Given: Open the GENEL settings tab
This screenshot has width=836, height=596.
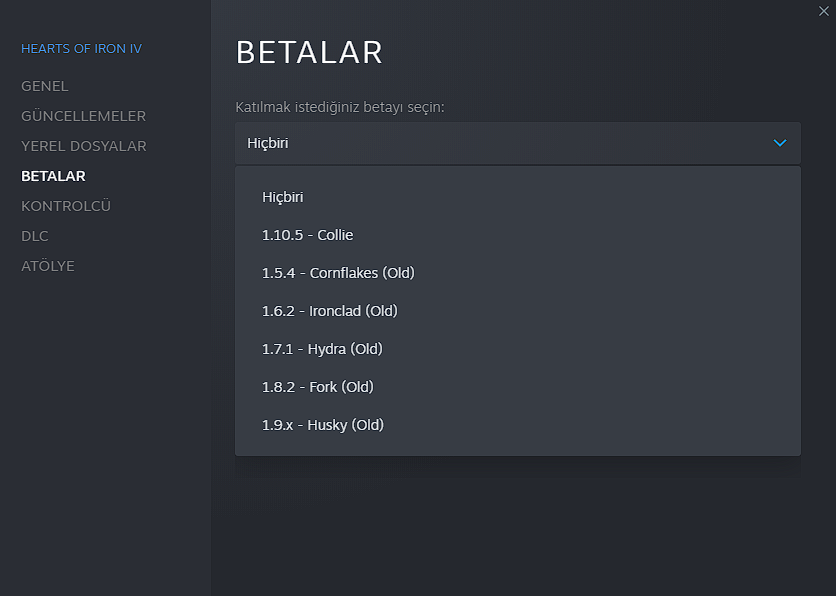Looking at the screenshot, I should click(45, 86).
